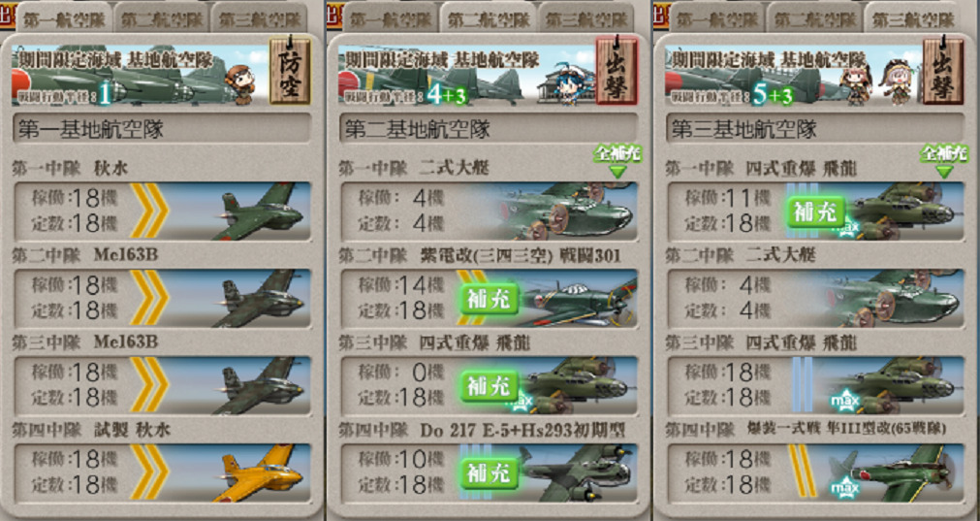Click 二式大艇 flying boat in second air base
Screen dimensions: 980x521
tap(490, 212)
